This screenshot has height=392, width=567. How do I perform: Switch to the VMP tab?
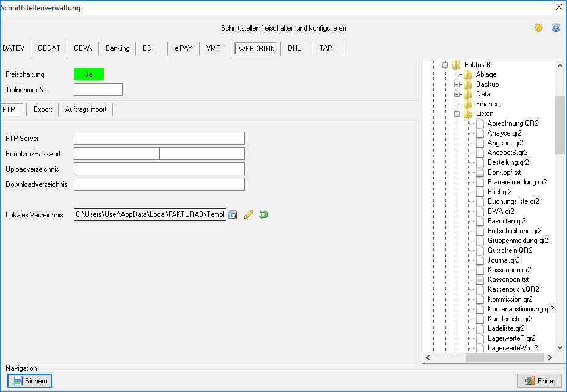tap(214, 48)
